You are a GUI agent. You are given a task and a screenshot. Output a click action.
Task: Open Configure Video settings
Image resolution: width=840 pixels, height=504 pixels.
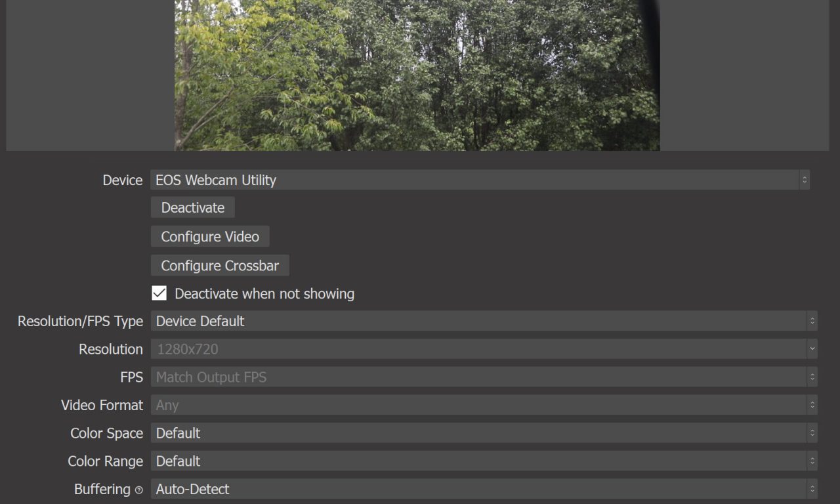point(210,236)
